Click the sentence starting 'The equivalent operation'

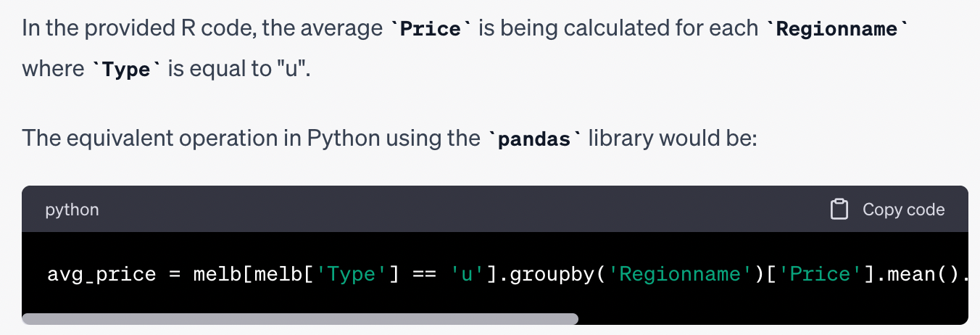pos(246,138)
